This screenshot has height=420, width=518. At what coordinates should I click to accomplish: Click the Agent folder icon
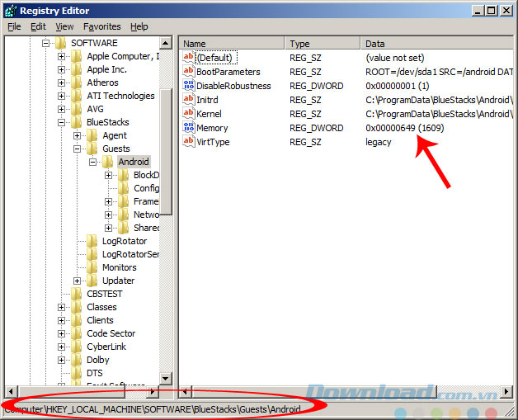click(92, 135)
